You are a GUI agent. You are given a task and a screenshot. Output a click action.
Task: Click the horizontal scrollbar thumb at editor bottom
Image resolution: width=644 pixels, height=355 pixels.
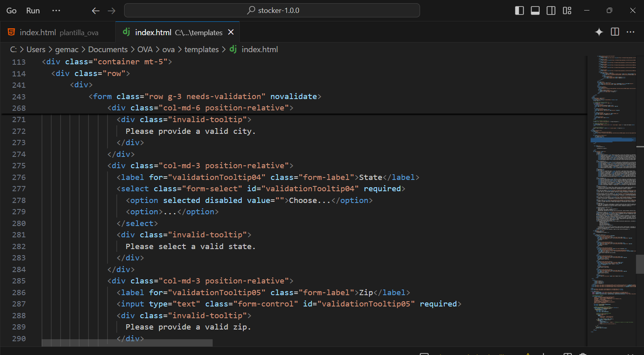coord(127,343)
